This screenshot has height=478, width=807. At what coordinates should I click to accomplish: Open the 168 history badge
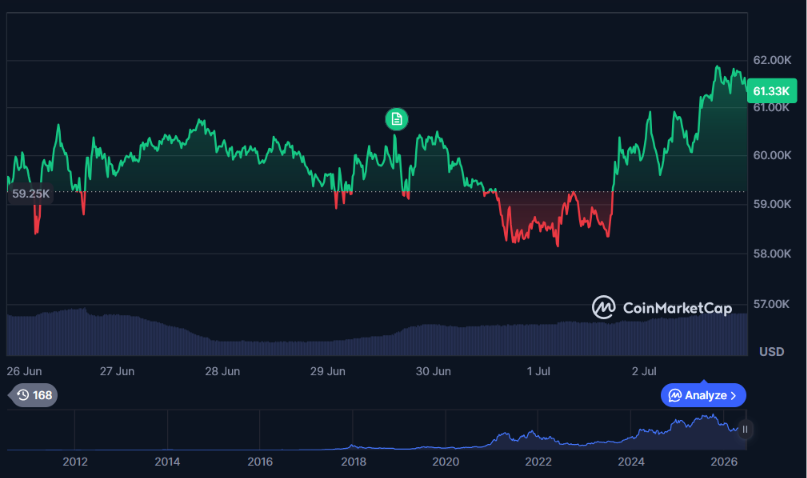point(33,395)
